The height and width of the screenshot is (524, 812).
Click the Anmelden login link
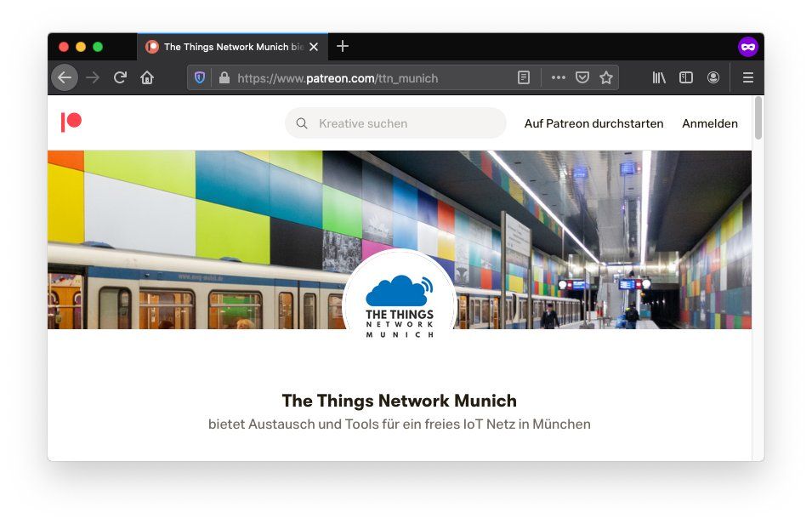pos(709,123)
